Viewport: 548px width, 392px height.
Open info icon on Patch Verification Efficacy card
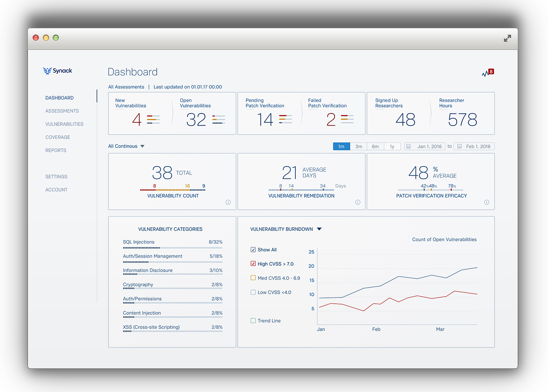pos(486,202)
